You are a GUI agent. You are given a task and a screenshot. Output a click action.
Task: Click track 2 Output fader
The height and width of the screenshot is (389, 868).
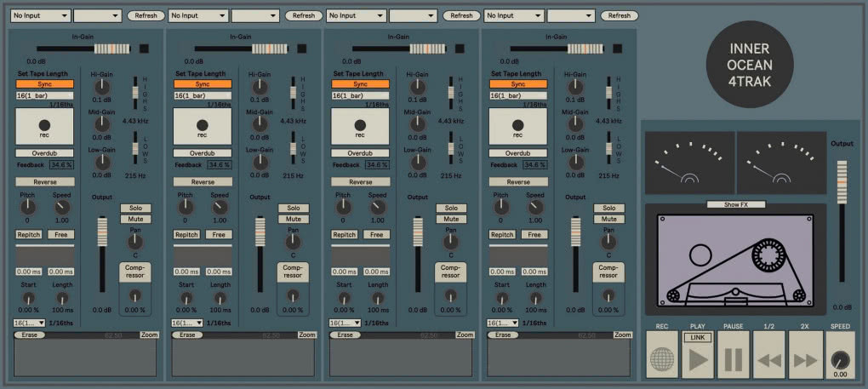pyautogui.click(x=260, y=255)
